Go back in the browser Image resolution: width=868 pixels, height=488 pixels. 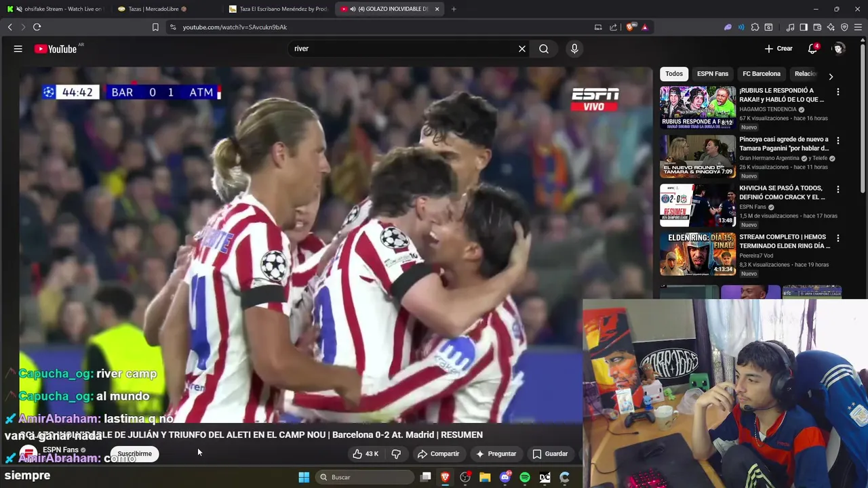pos(9,27)
